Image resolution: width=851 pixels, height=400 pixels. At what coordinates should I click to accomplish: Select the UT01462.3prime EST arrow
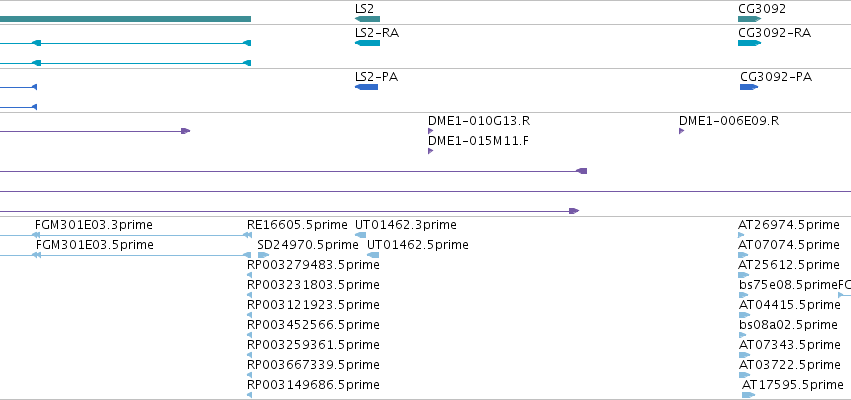(x=360, y=235)
